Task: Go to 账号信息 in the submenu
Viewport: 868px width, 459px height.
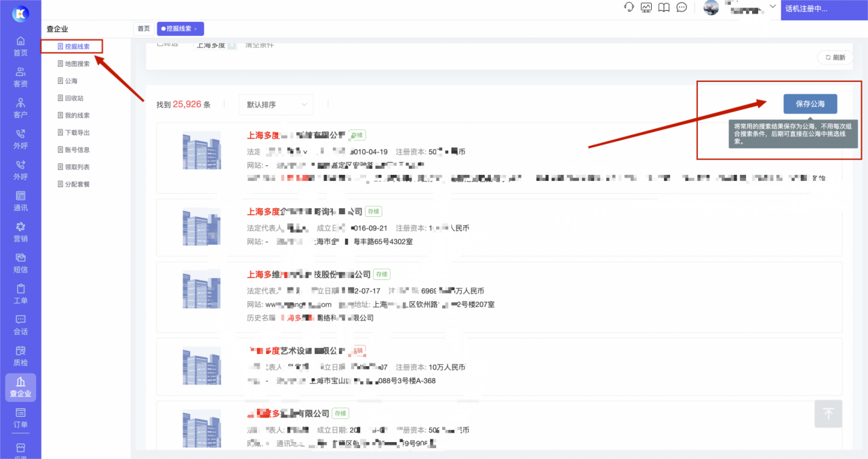Action: (x=73, y=150)
